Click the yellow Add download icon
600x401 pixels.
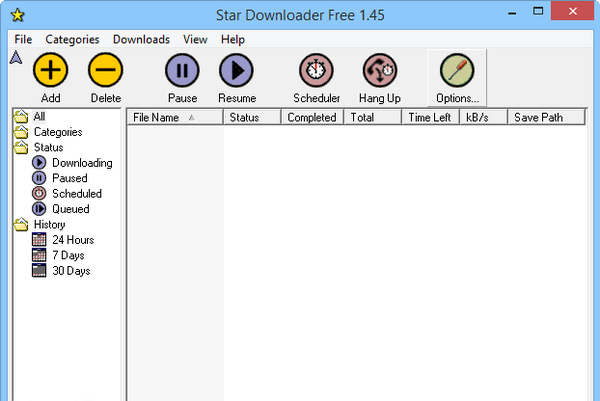51,70
